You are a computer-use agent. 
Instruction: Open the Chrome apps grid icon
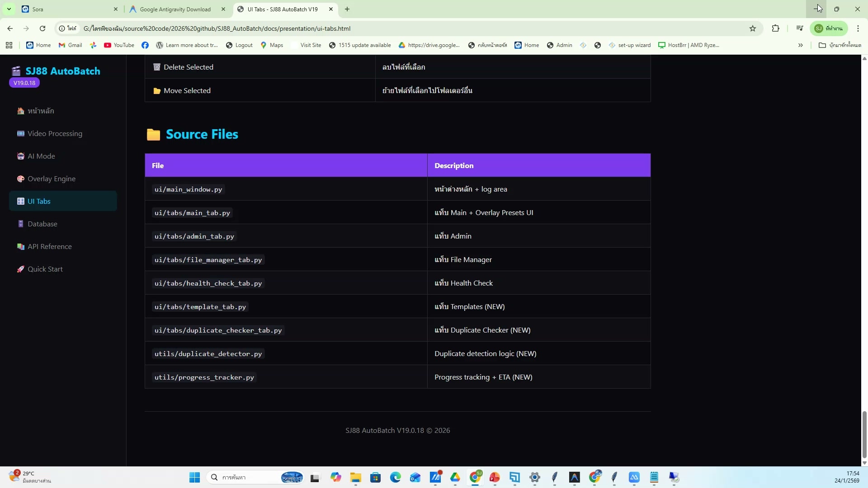[x=9, y=45]
